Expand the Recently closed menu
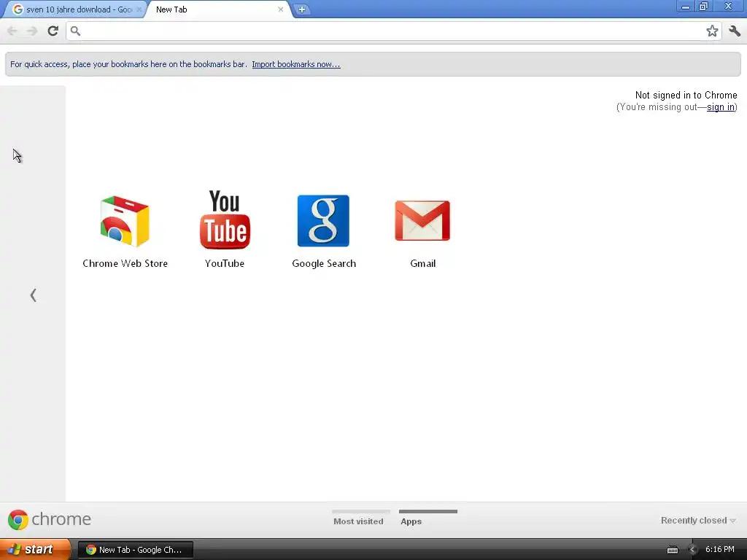This screenshot has height=560, width=747. [x=698, y=521]
